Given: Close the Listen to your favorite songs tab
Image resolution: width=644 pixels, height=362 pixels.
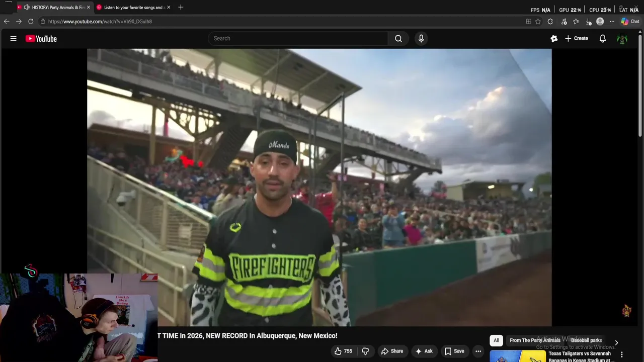Looking at the screenshot, I should point(169,8).
